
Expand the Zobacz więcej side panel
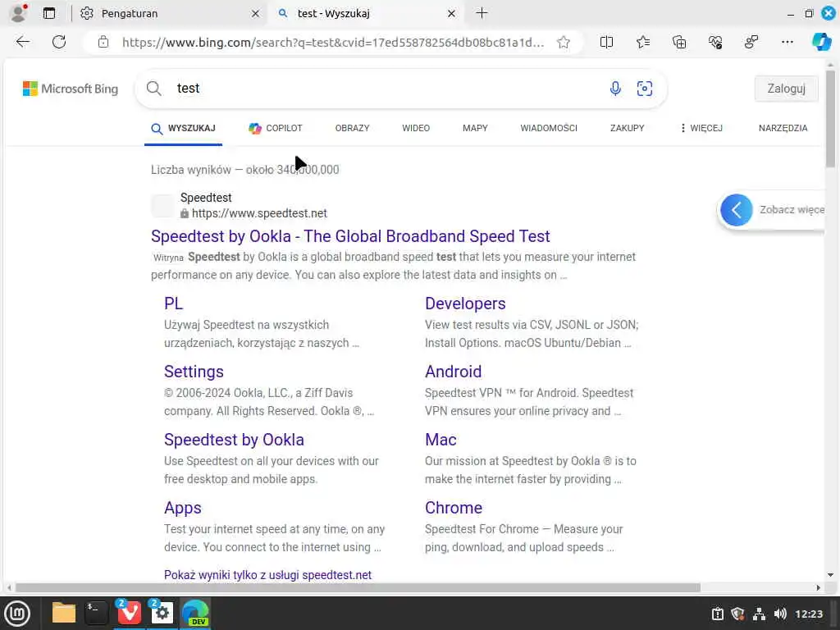737,210
